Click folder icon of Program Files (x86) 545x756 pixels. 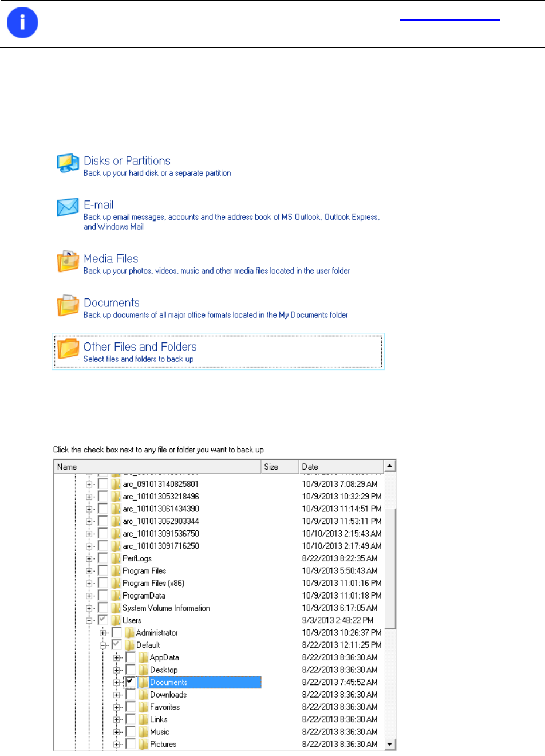click(116, 583)
